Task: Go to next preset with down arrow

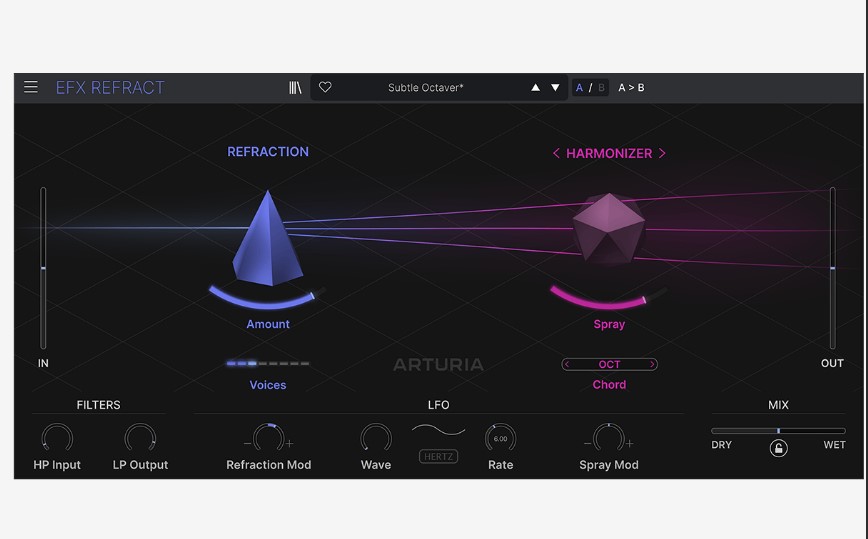Action: coord(555,87)
